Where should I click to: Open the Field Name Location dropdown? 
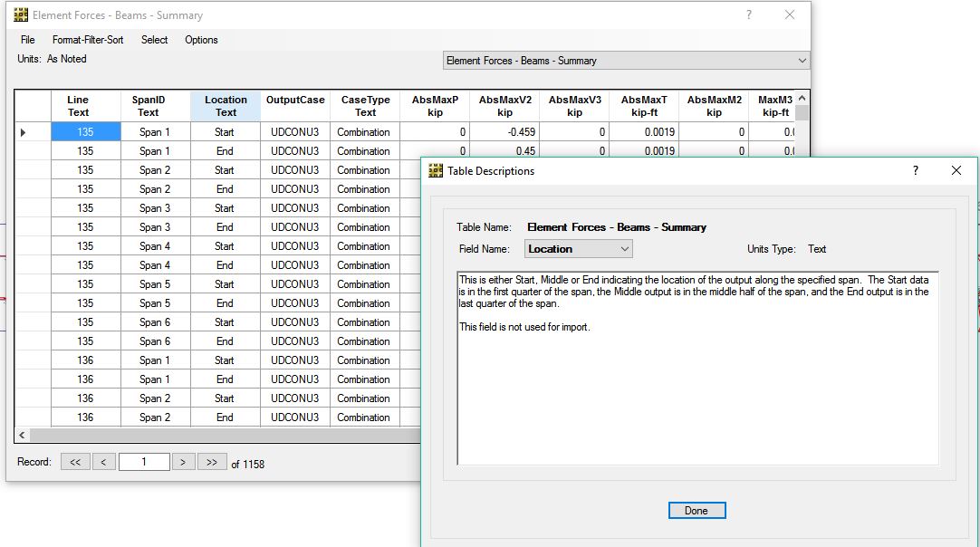pos(578,249)
